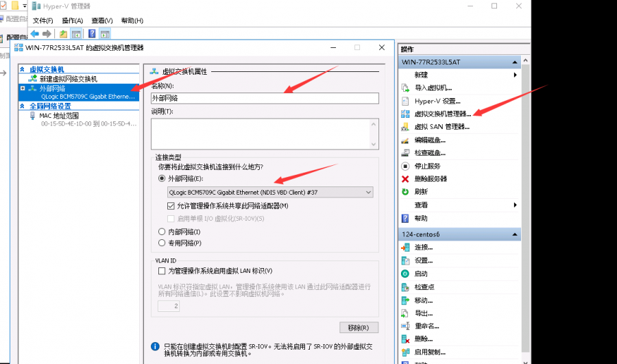This screenshot has width=617, height=364.
Task: Open 虚拟交换机管理器 in actions pane
Action: pyautogui.click(x=442, y=114)
